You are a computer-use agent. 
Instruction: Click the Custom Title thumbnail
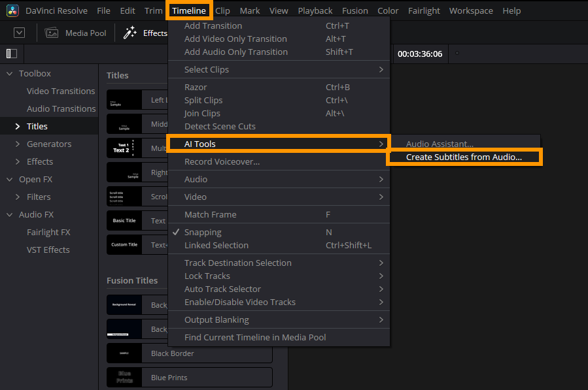click(124, 244)
